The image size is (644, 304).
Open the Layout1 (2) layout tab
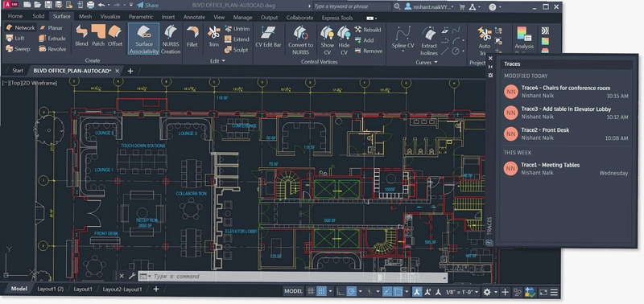[51, 290]
